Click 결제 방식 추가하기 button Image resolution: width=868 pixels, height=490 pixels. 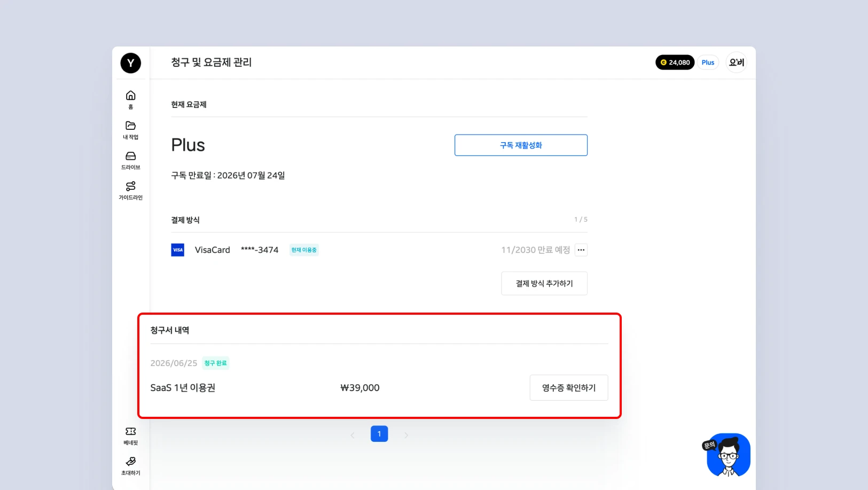pyautogui.click(x=544, y=283)
